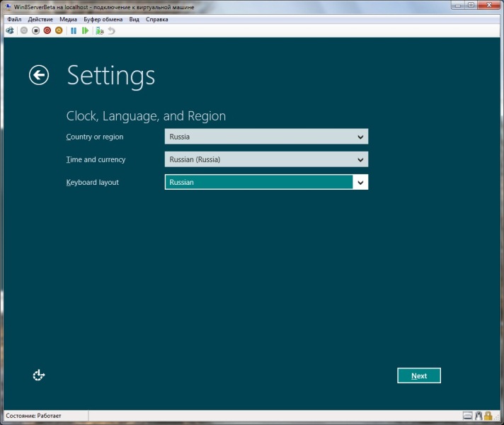Open Ease of Access icon at bottom left

click(39, 375)
